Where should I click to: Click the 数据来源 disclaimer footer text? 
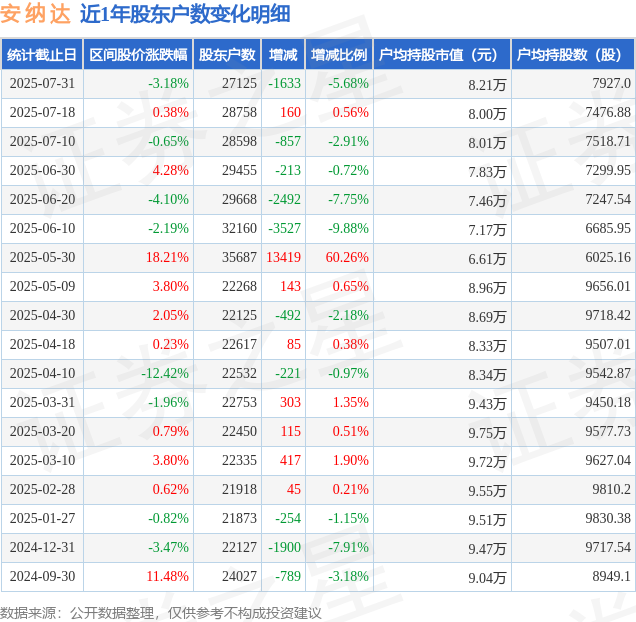coord(161,613)
